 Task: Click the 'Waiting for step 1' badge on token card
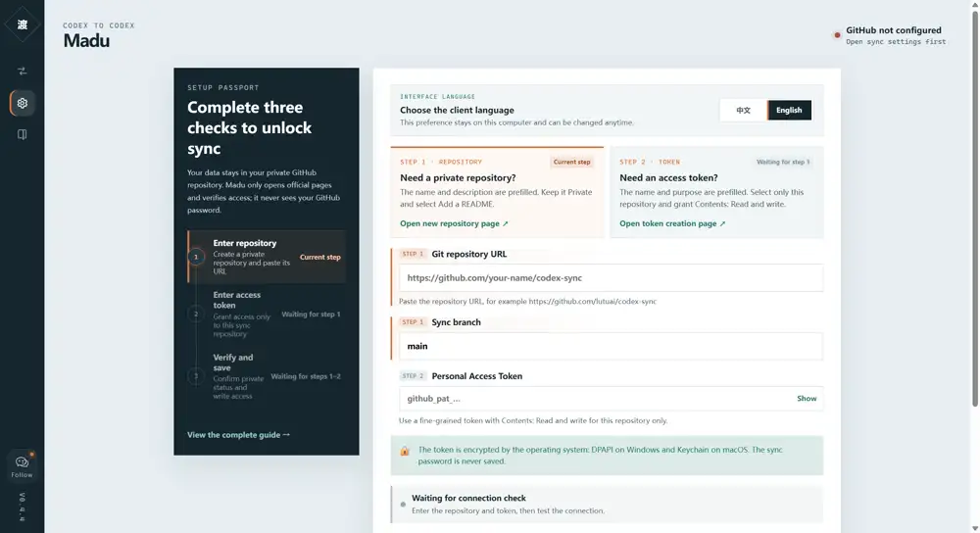pyautogui.click(x=782, y=162)
